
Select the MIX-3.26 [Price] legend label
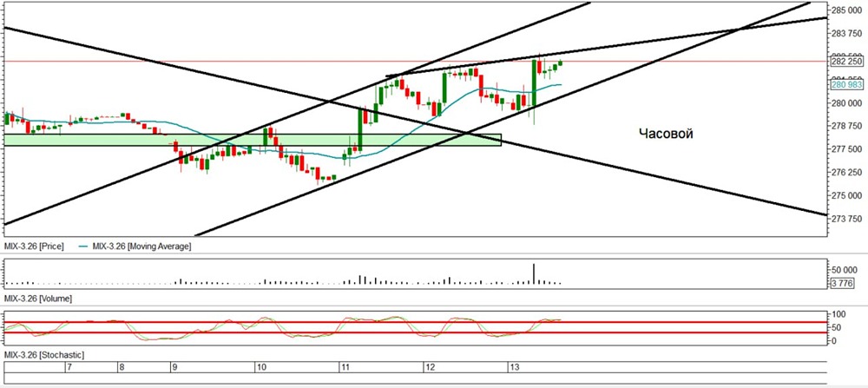pos(34,247)
